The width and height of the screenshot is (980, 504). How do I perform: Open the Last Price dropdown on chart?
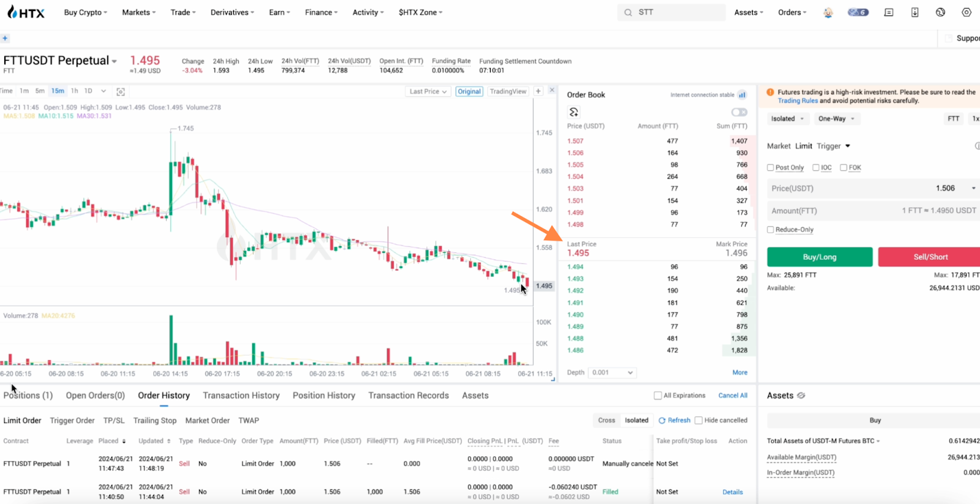[x=428, y=91]
